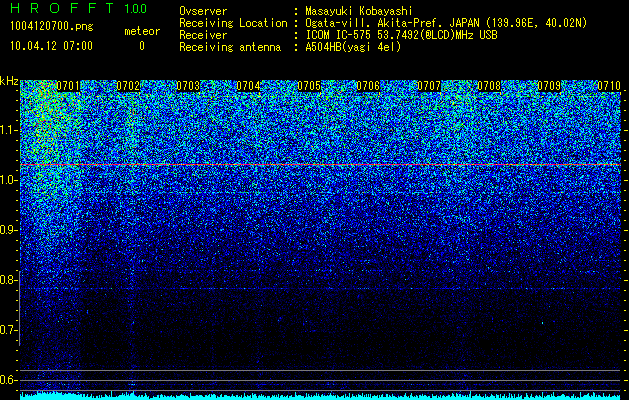Click the Ovserver label

tap(203, 11)
